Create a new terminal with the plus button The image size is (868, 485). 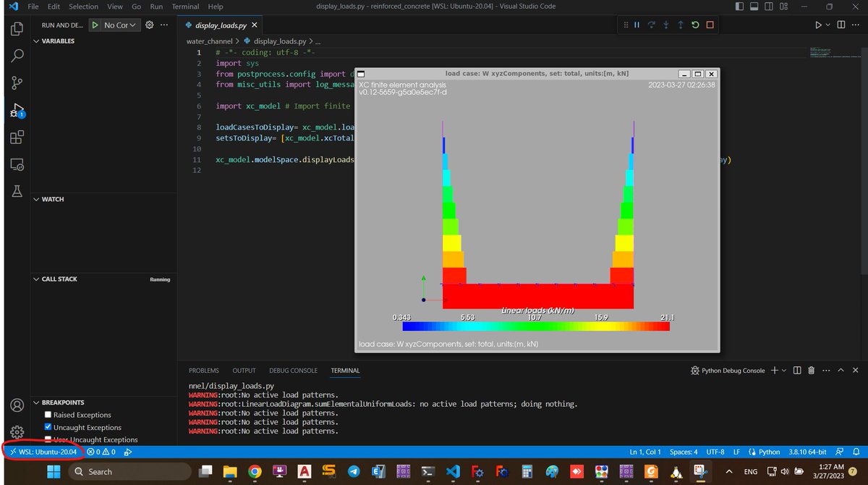point(774,370)
